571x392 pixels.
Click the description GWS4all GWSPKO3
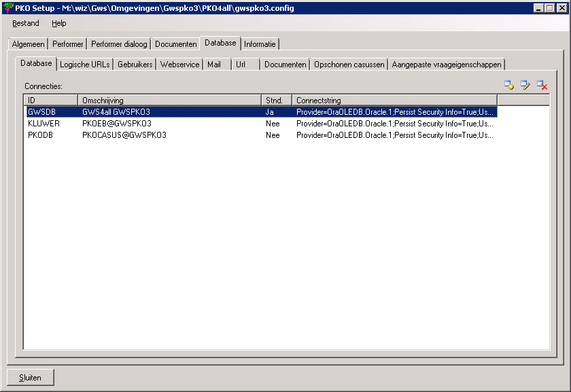pos(116,111)
